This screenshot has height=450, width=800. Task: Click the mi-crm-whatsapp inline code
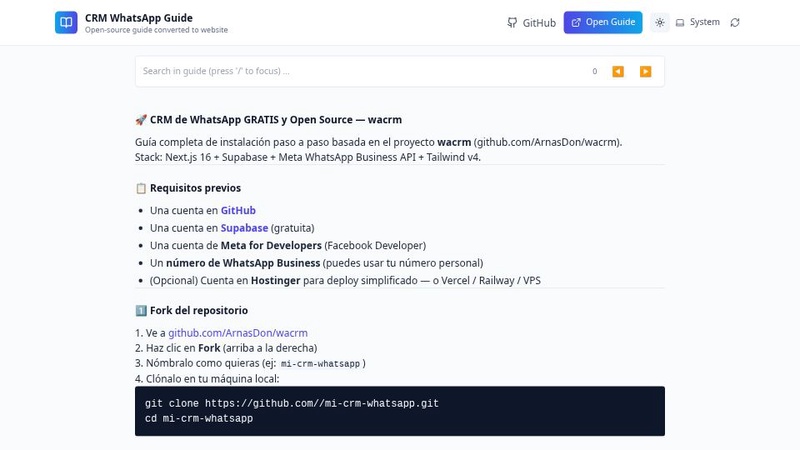(320, 364)
